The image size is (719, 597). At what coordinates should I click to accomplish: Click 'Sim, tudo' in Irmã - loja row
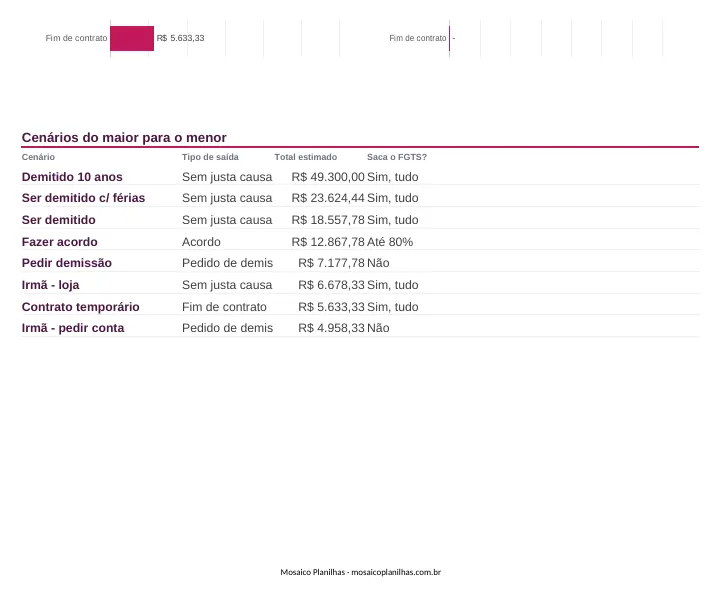point(393,285)
